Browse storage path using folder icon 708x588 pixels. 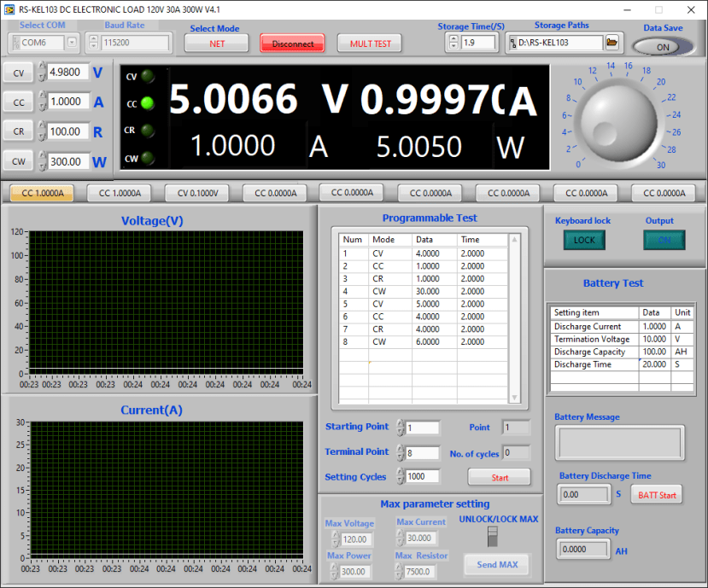(x=611, y=43)
